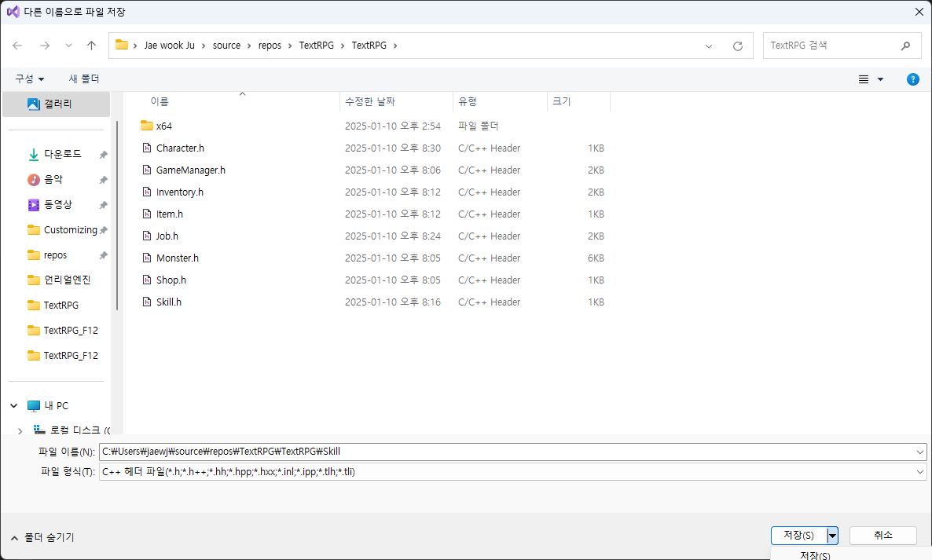Unpin 다운로드 with its pin icon

pyautogui.click(x=104, y=155)
